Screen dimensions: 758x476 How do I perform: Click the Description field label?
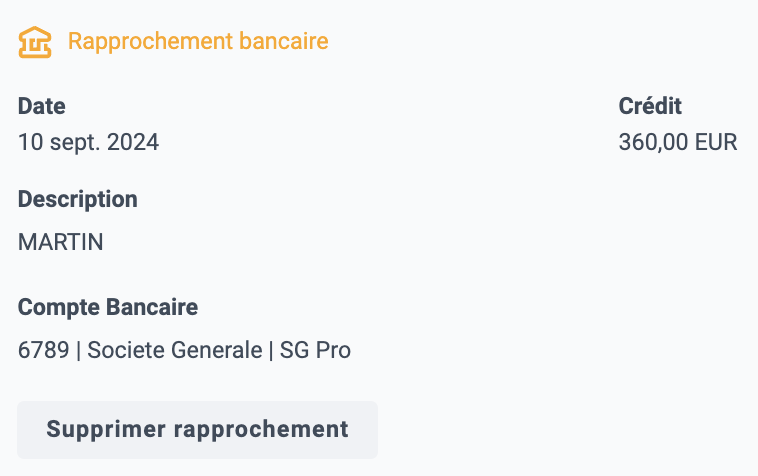pyautogui.click(x=78, y=200)
